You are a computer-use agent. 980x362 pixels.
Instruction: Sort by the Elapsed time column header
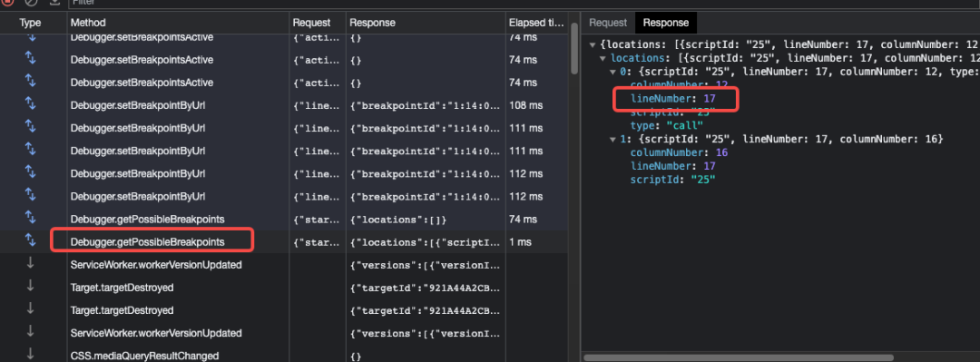pos(536,23)
